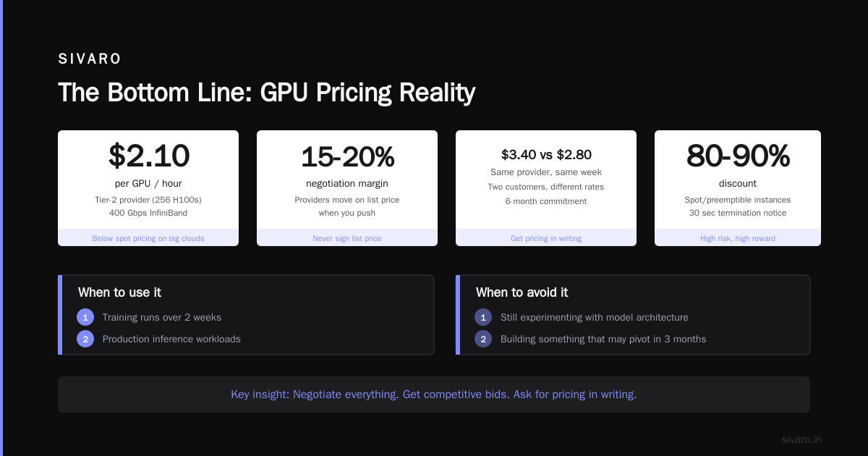
Task: Click number 2 badge beside Production inference
Action: pos(85,339)
